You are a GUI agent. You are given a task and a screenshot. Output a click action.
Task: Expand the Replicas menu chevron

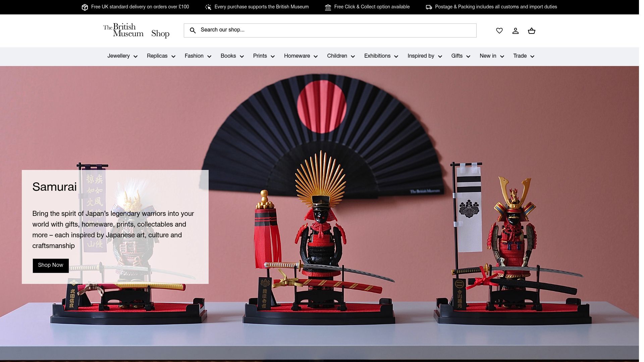click(x=173, y=56)
